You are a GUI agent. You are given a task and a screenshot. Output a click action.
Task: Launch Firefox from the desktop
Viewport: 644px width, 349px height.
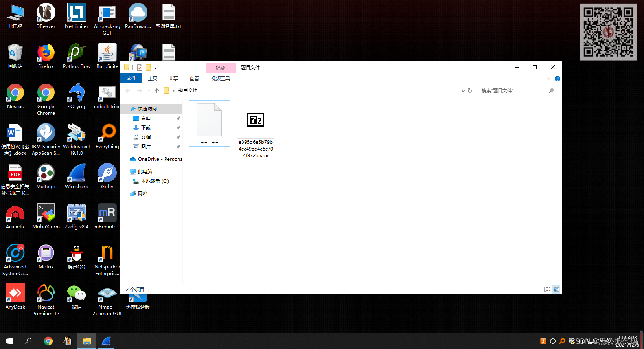click(x=46, y=56)
